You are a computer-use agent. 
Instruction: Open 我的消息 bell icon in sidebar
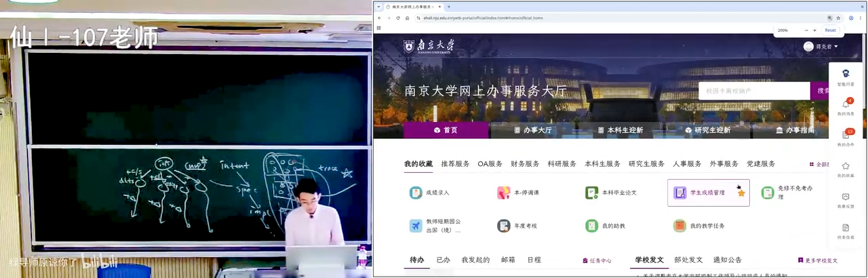846,104
